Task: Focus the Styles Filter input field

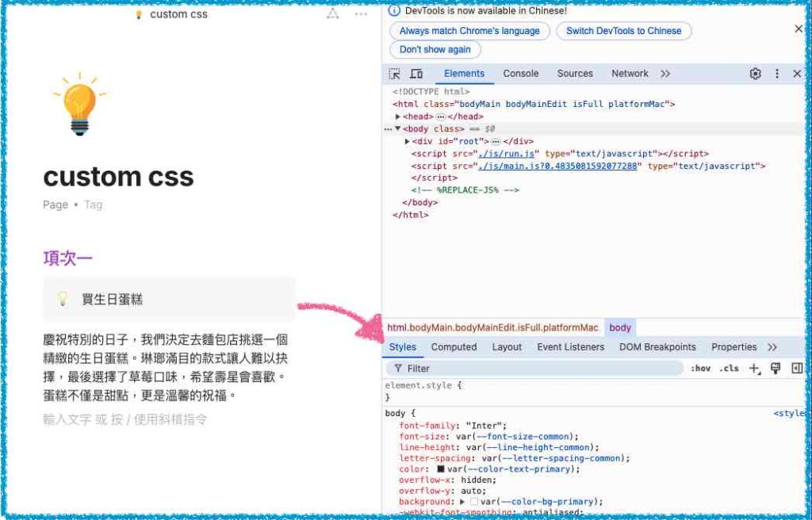Action: [535, 369]
